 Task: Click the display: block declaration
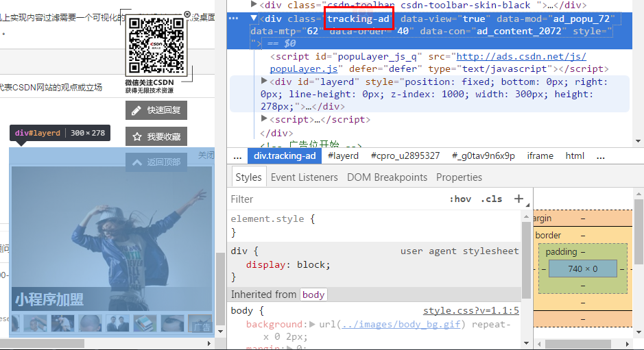coord(288,264)
